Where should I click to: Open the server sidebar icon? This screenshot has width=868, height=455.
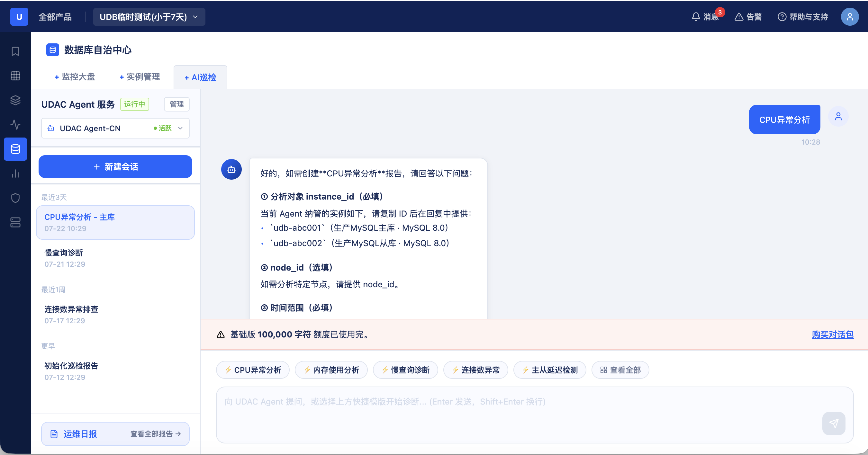[x=15, y=222]
